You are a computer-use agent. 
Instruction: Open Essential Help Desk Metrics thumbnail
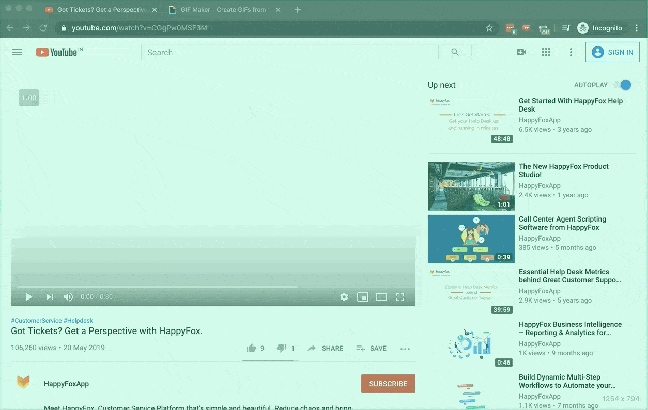point(471,291)
